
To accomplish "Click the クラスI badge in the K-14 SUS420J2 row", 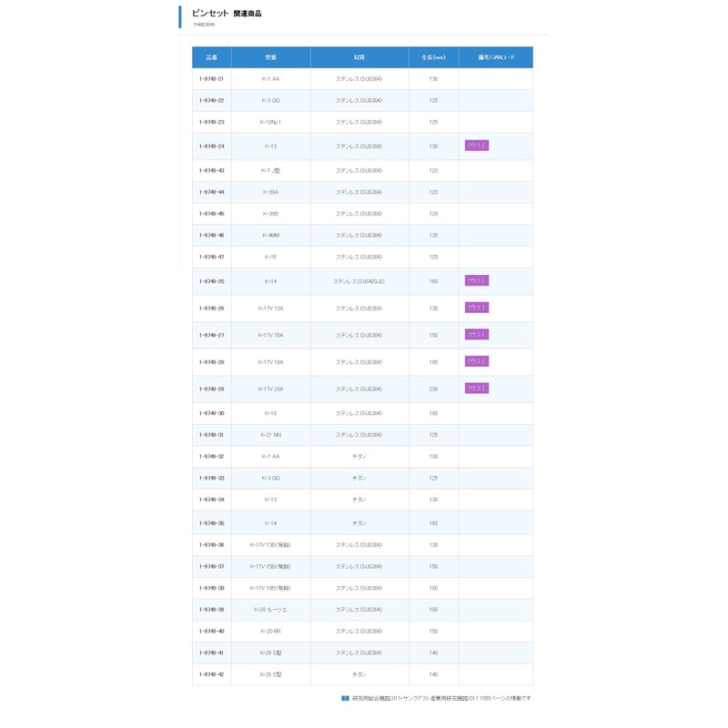I will (476, 281).
